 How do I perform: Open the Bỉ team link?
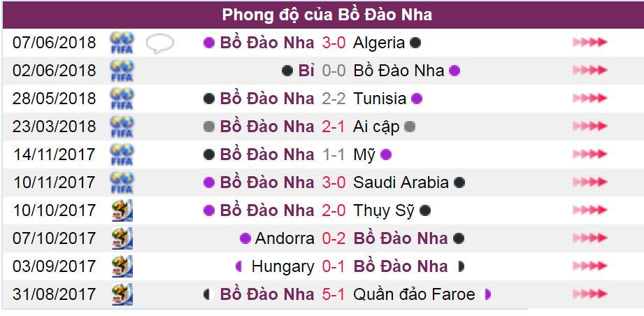pos(306,71)
